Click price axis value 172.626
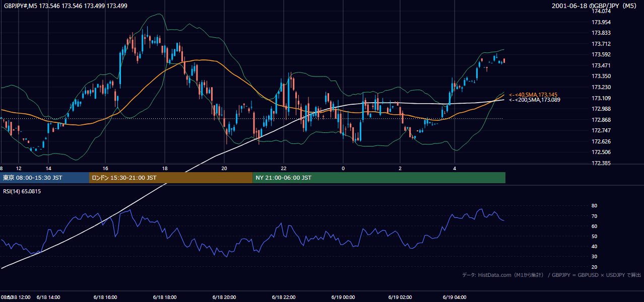The height and width of the screenshot is (302, 644). point(601,141)
